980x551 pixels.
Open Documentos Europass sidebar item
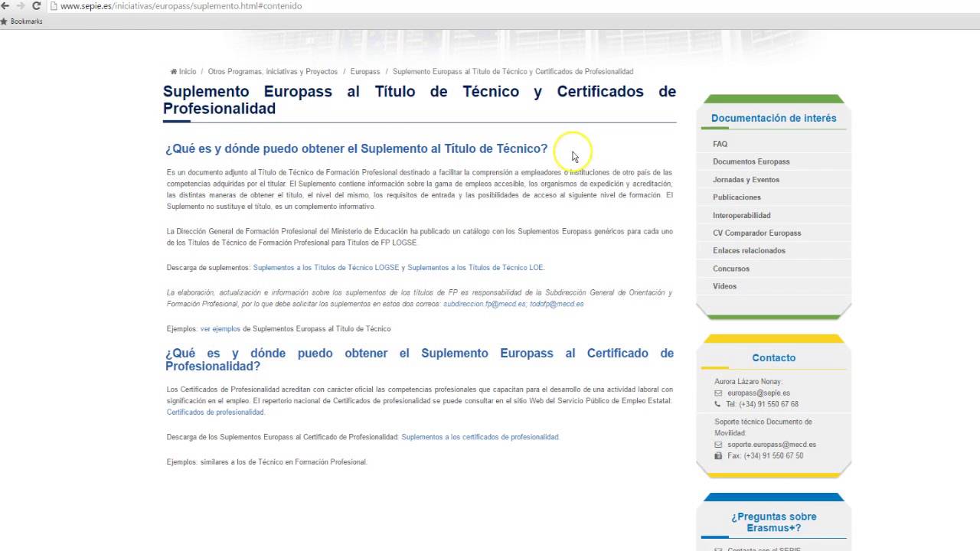(751, 161)
